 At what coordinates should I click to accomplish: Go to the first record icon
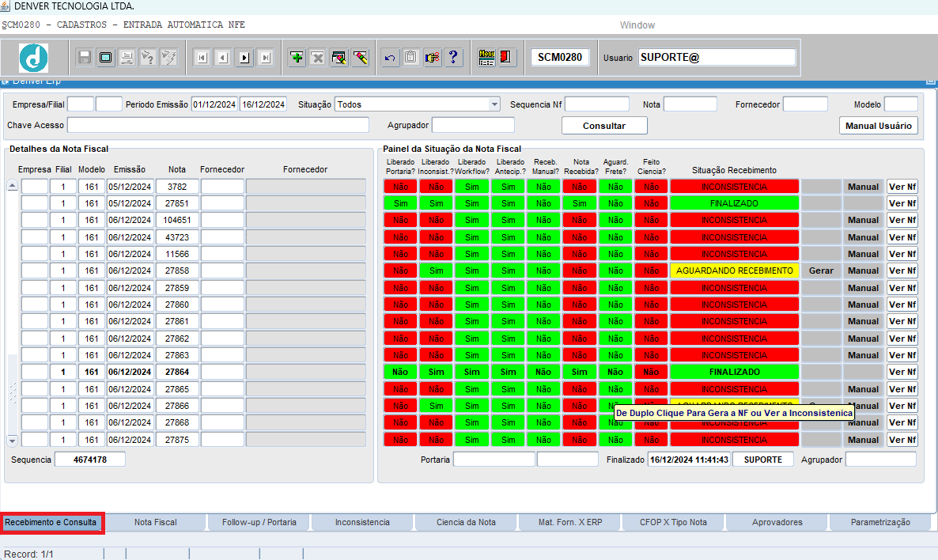(202, 58)
